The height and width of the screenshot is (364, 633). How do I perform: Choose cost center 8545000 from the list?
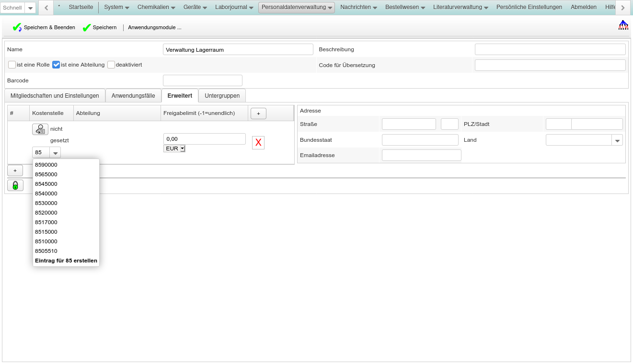[x=46, y=184]
